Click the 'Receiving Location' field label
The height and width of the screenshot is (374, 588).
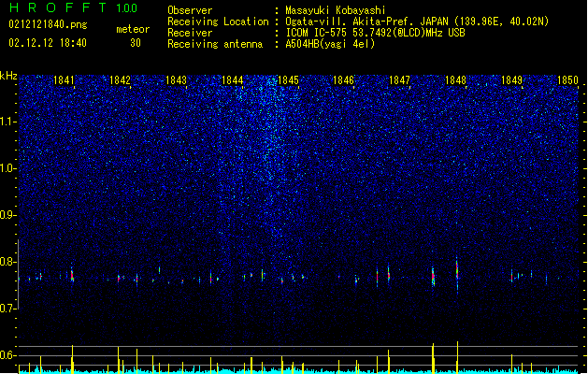[218, 22]
